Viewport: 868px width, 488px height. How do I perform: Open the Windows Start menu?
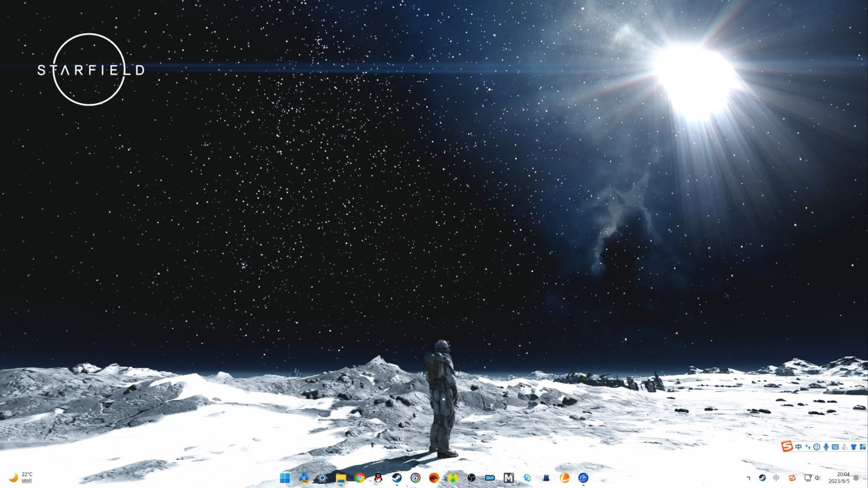point(285,478)
